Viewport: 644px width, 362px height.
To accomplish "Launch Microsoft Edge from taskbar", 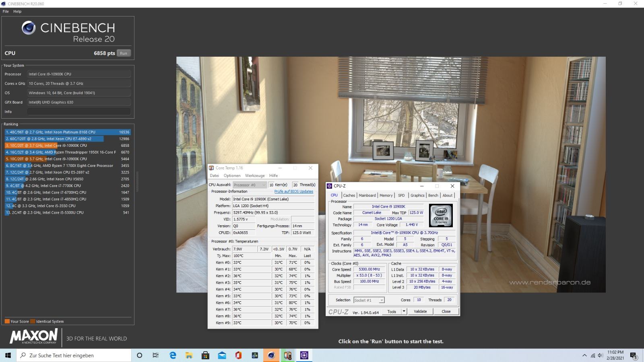I will click(173, 355).
